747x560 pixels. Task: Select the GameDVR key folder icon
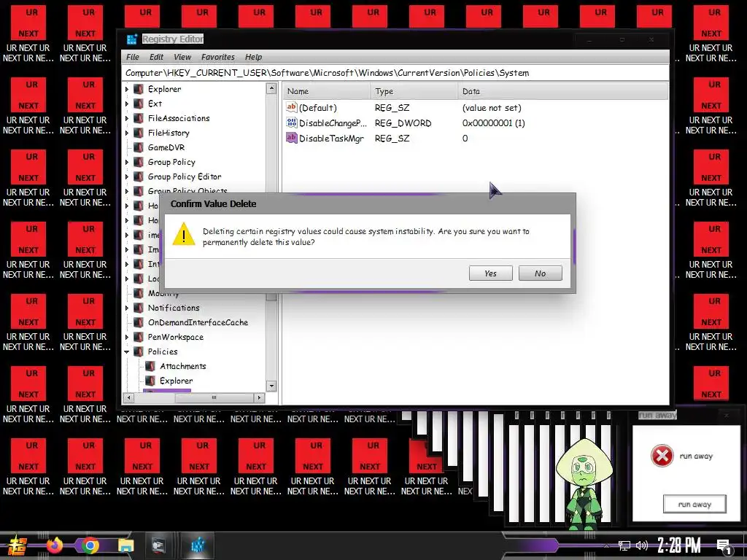point(139,147)
